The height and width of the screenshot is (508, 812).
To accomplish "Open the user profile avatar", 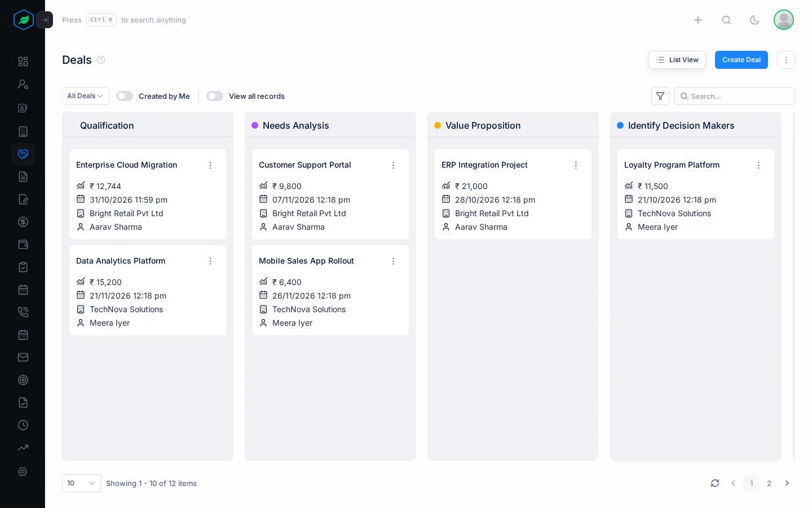I will (x=784, y=20).
